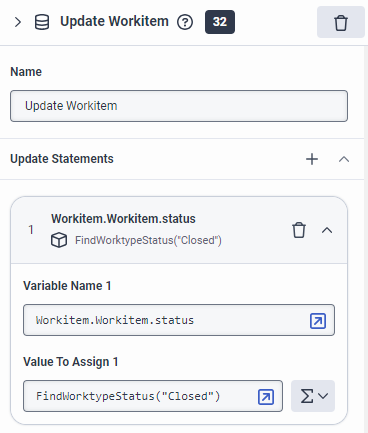Viewport: 368px width, 433px height.
Task: Click the Name label
Action: [x=26, y=72]
